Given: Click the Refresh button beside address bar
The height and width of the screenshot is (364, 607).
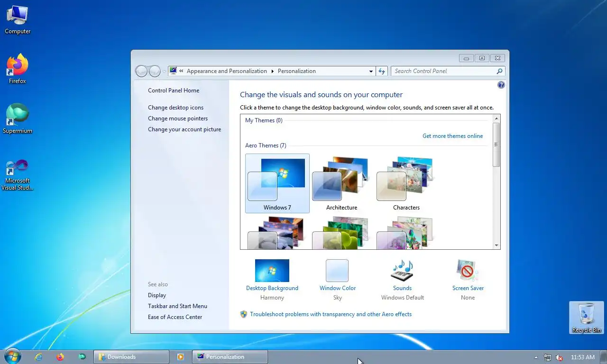Looking at the screenshot, I should click(382, 71).
